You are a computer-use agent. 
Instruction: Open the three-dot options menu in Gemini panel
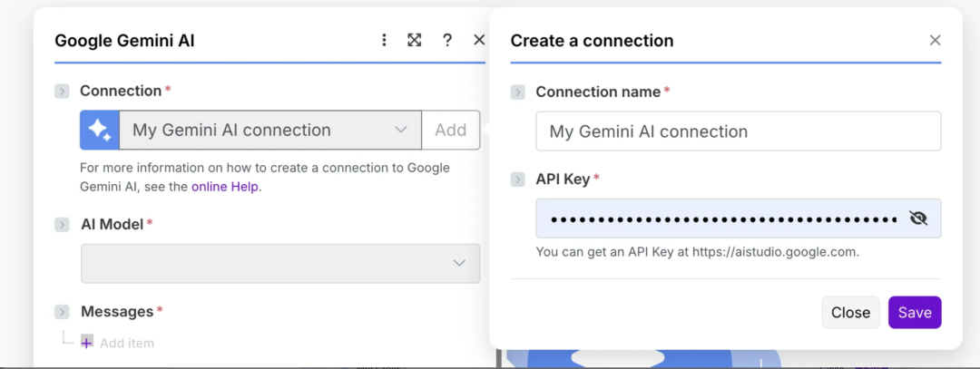tap(384, 40)
